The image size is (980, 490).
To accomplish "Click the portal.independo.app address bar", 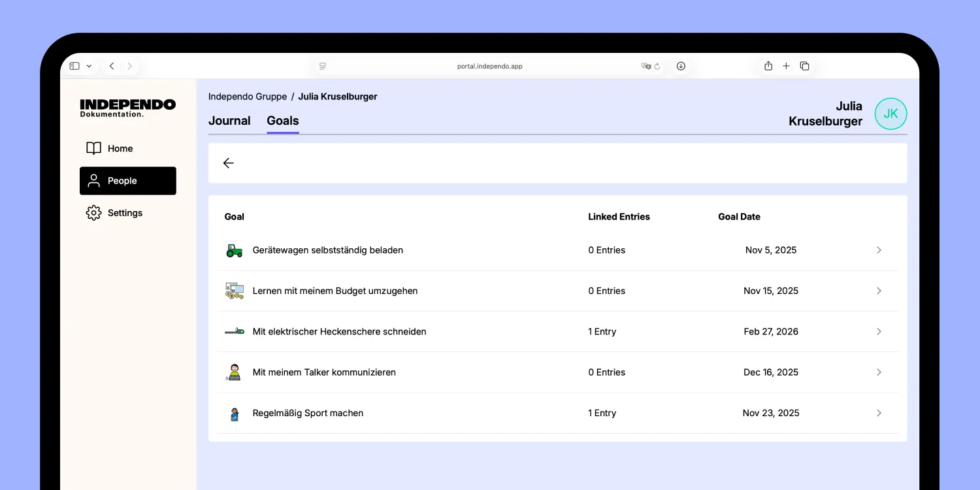I will click(x=489, y=66).
